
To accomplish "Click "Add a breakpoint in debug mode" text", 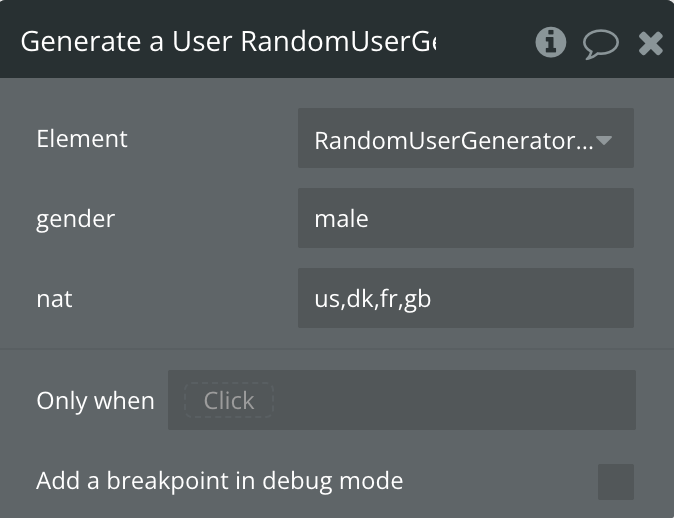I will click(220, 481).
